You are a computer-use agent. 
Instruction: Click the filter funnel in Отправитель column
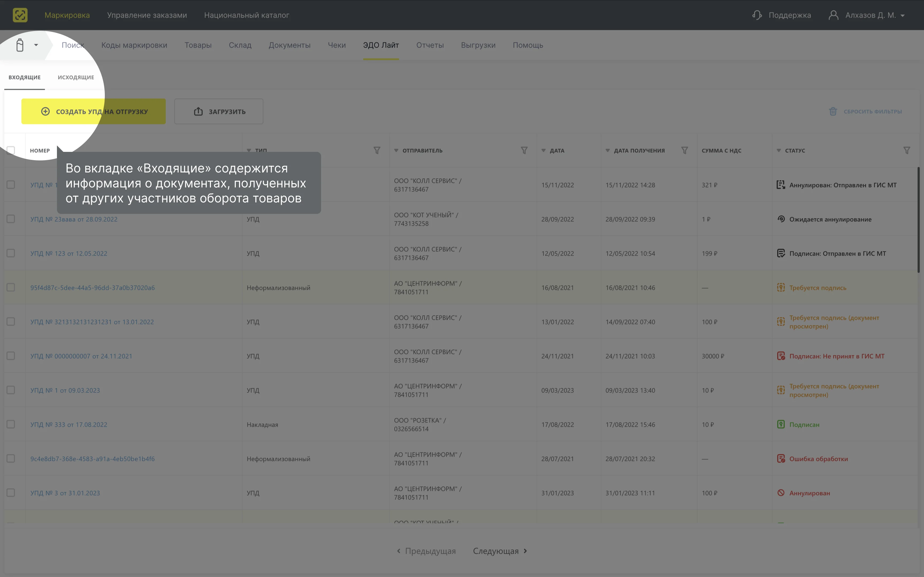[524, 150]
